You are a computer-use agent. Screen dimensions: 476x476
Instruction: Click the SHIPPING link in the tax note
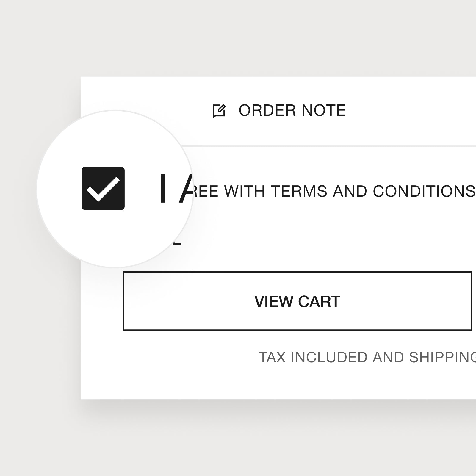click(443, 357)
